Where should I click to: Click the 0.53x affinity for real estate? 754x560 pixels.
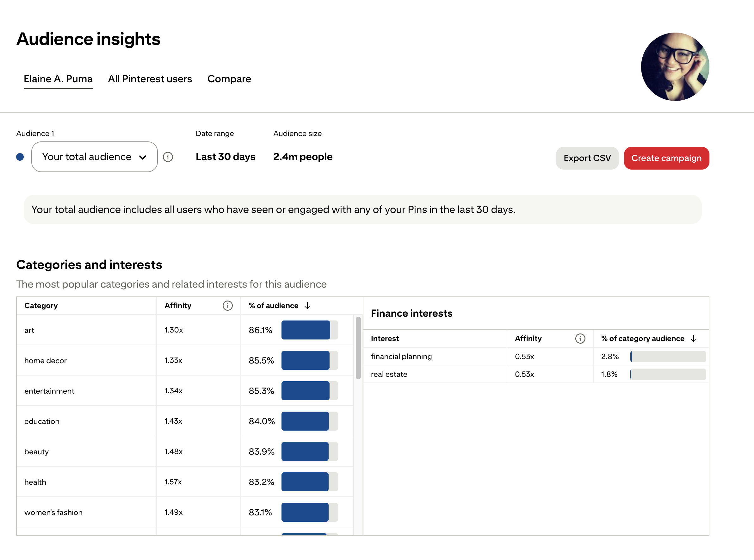click(525, 374)
